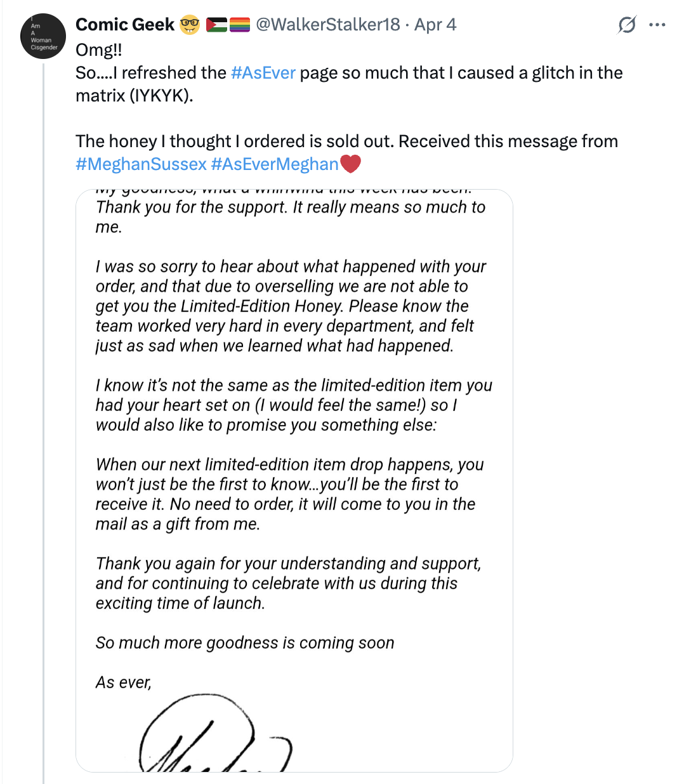Click the #AsEverMeghan hashtag

point(274,164)
